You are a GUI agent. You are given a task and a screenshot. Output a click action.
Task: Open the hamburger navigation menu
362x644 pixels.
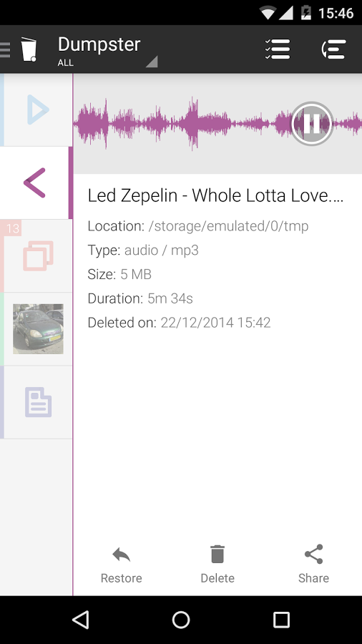pyautogui.click(x=5, y=49)
